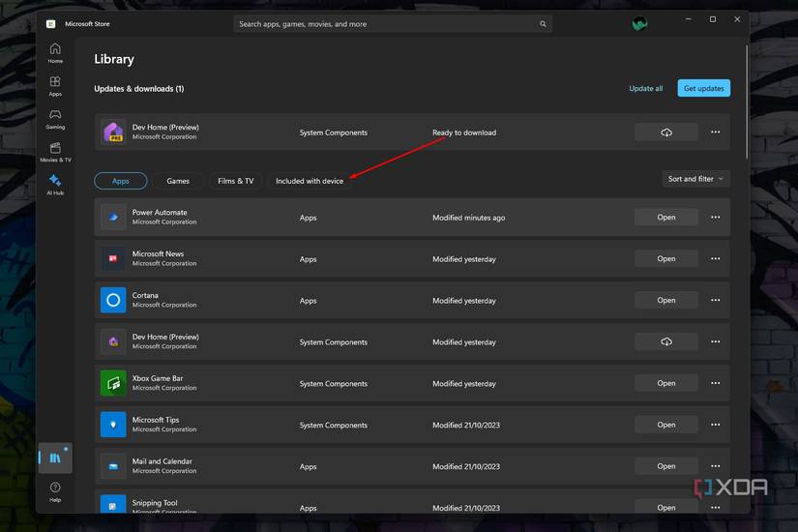Image resolution: width=798 pixels, height=532 pixels.
Task: Download Dev Home (Preview) in Updates section
Action: click(665, 133)
